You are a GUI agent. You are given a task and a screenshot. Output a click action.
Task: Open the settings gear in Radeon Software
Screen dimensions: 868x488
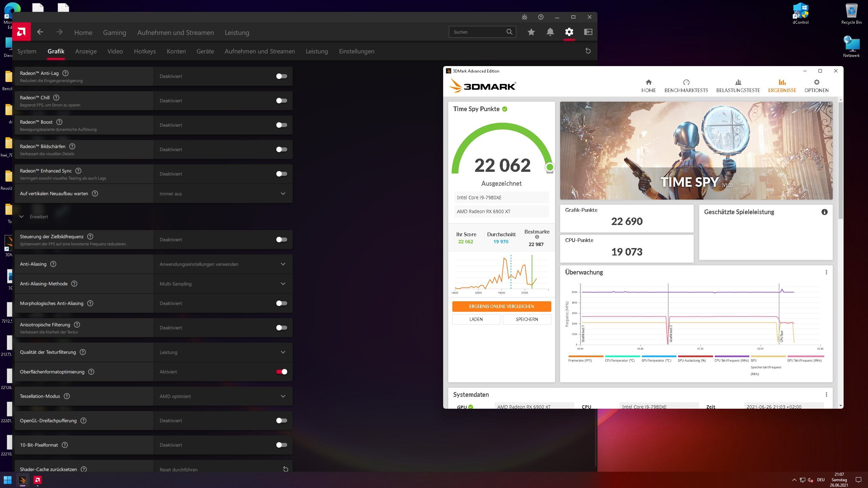pos(569,32)
